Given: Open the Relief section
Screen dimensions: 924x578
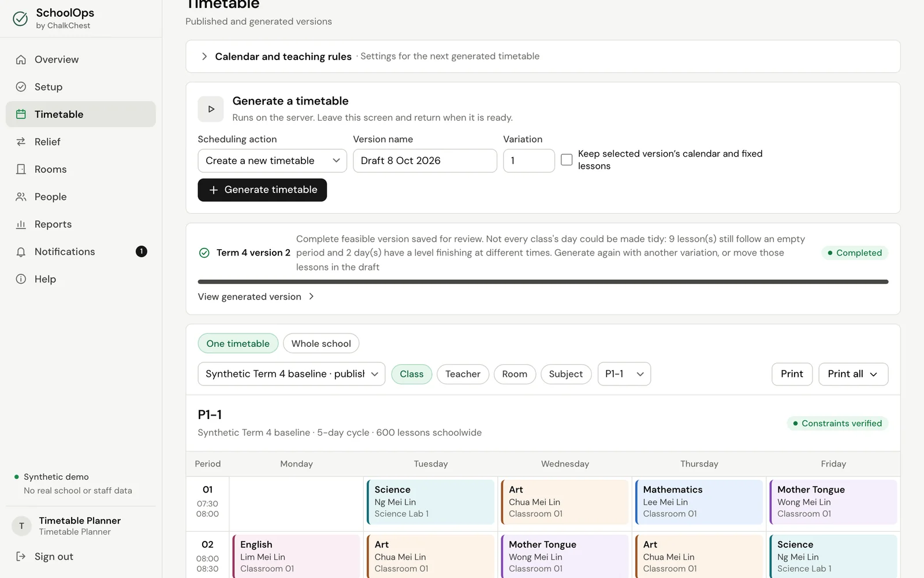Looking at the screenshot, I should [81, 142].
